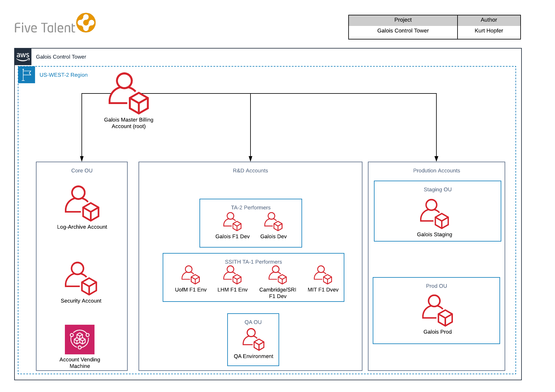This screenshot has height=392, width=555.
Task: Select the UofM F1 Env account icon
Action: coord(191,275)
